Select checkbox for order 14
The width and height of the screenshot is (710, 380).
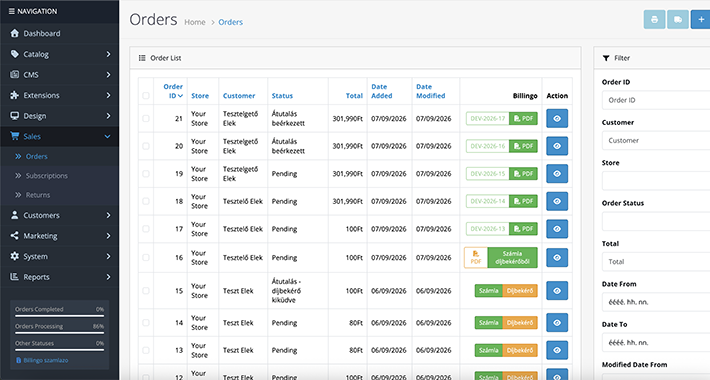click(x=146, y=323)
